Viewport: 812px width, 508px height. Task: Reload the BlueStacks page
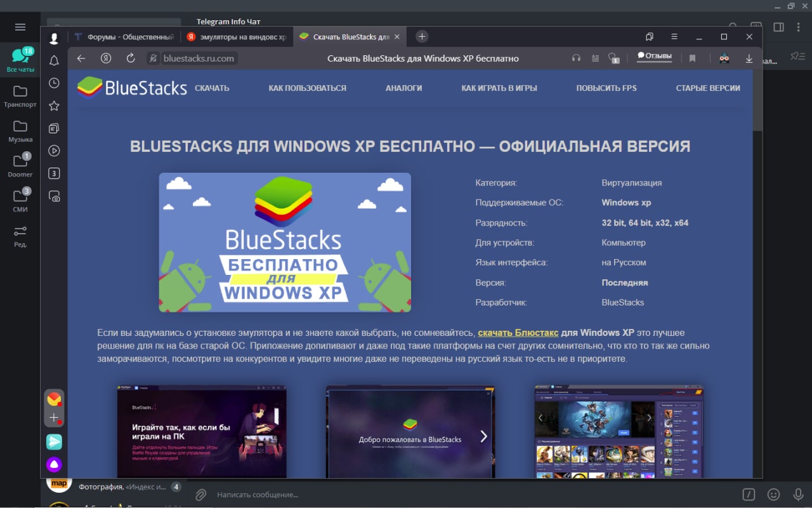(131, 58)
